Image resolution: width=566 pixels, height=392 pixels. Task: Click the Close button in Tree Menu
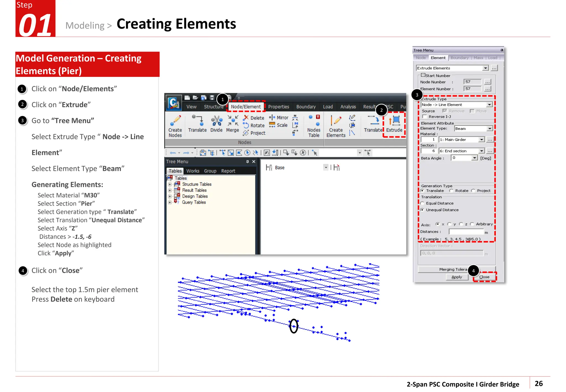484,277
